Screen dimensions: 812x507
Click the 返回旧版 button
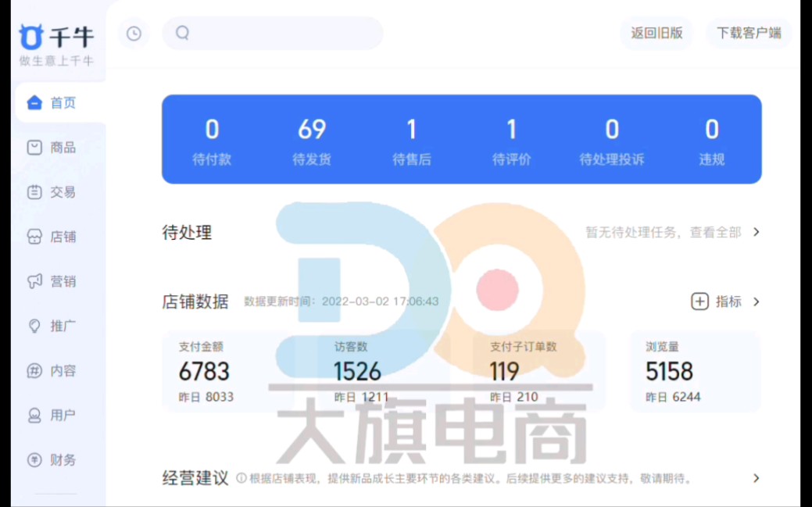click(x=656, y=33)
